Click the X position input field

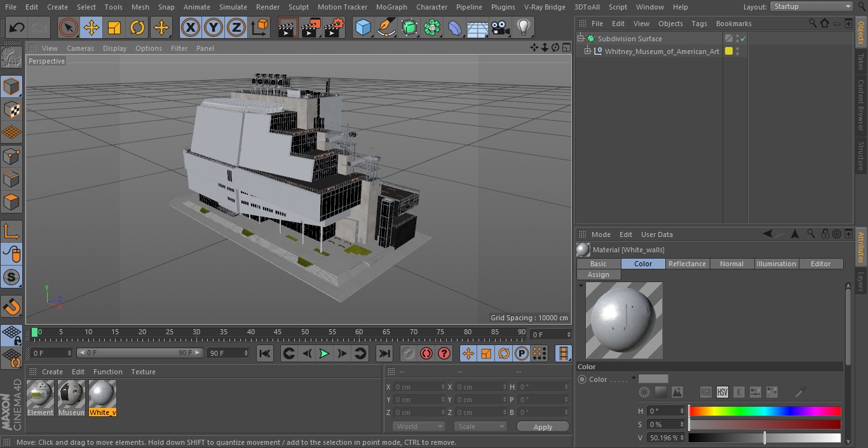coord(419,387)
